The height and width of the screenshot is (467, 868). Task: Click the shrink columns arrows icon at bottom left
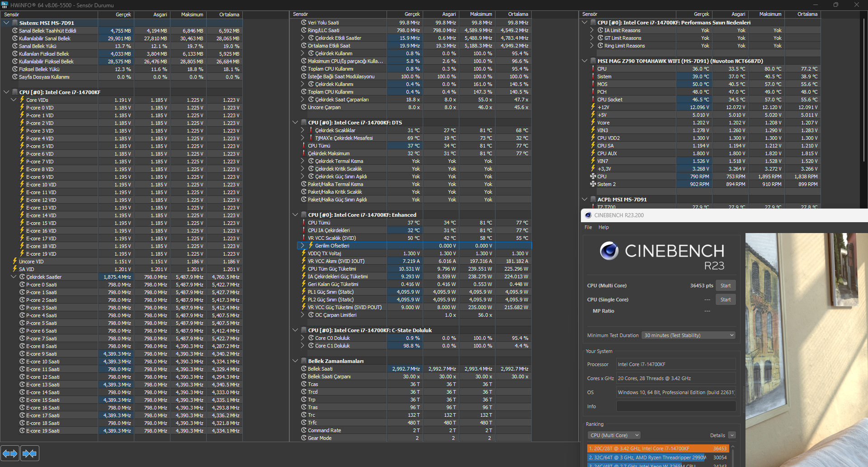pos(29,453)
